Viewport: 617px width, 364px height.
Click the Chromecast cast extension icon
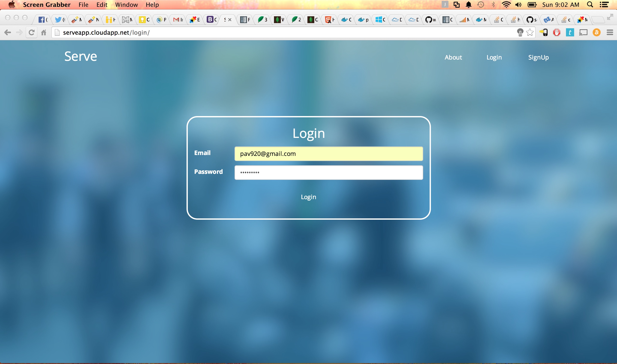coord(583,32)
